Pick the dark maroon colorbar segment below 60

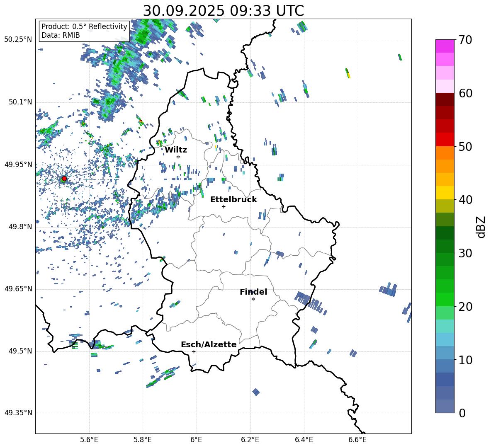pyautogui.click(x=445, y=99)
